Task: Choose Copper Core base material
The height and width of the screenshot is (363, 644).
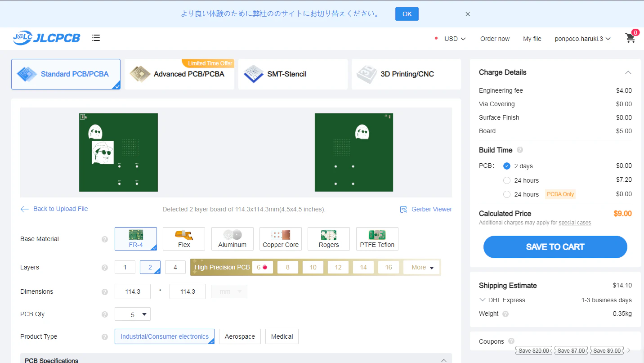Action: click(281, 239)
